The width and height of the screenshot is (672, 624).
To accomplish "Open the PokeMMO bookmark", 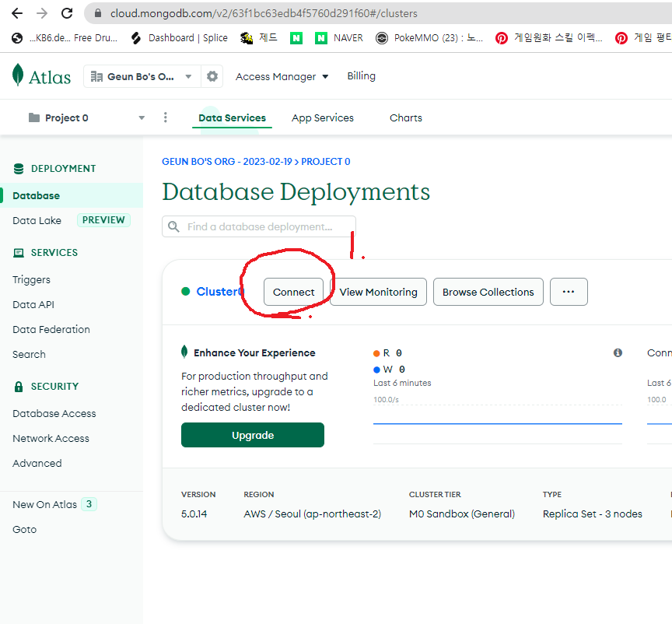I will pyautogui.click(x=429, y=38).
